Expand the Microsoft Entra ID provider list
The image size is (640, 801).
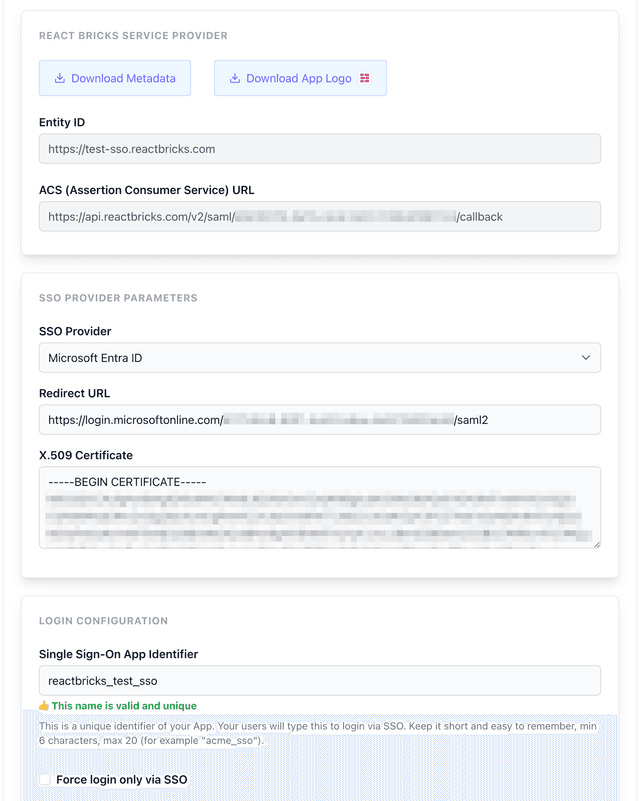(x=320, y=357)
